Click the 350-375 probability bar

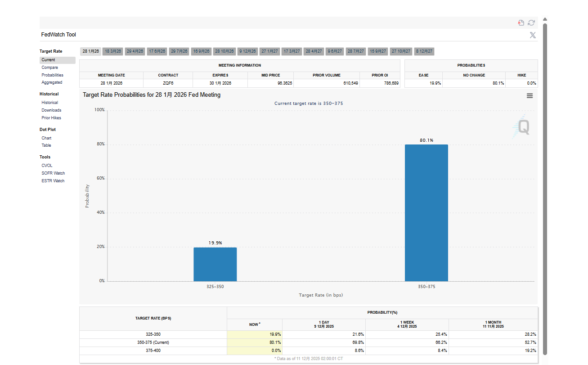[426, 212]
